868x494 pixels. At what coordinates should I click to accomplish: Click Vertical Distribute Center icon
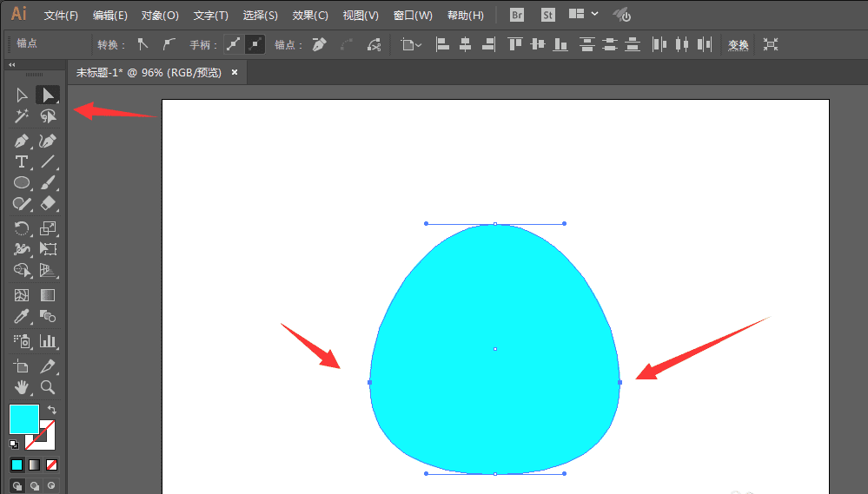[609, 44]
